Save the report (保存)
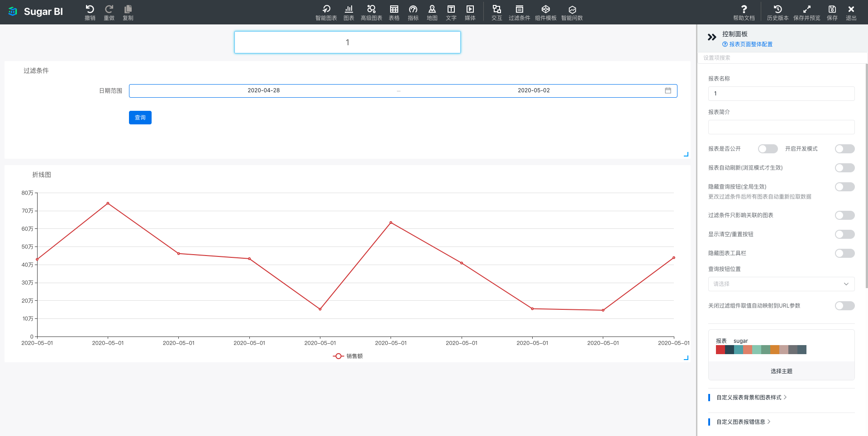This screenshot has height=436, width=868. pyautogui.click(x=832, y=12)
